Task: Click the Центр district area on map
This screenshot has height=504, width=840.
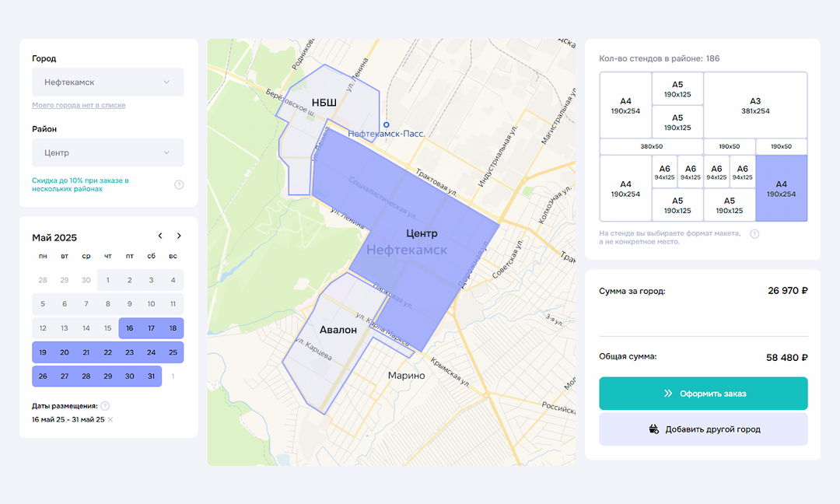Action: coord(421,233)
